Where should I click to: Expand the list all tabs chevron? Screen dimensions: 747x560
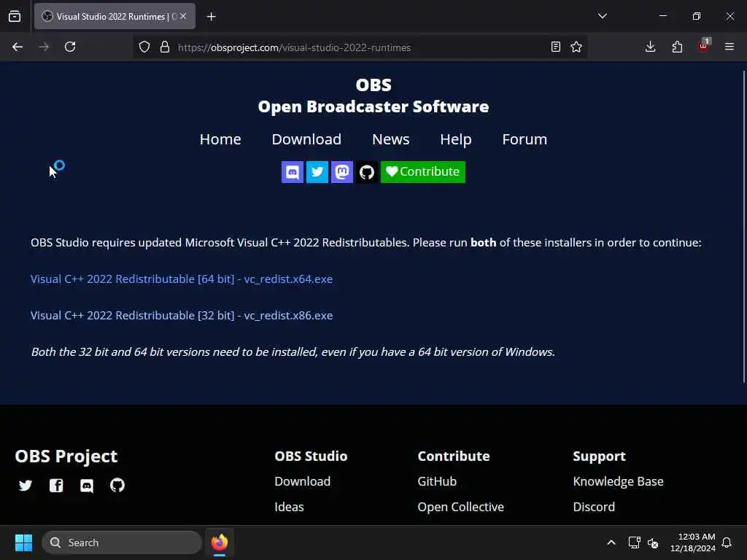click(602, 16)
